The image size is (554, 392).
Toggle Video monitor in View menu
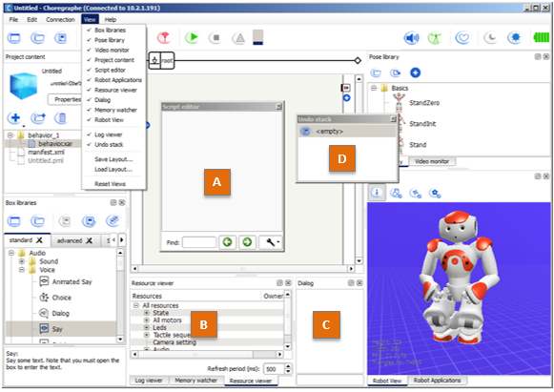113,50
